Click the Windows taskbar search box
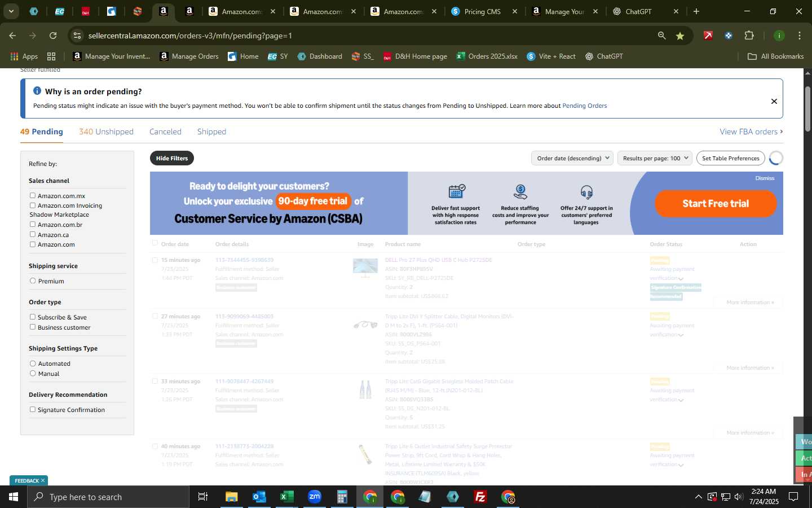The width and height of the screenshot is (812, 508). pos(108,497)
